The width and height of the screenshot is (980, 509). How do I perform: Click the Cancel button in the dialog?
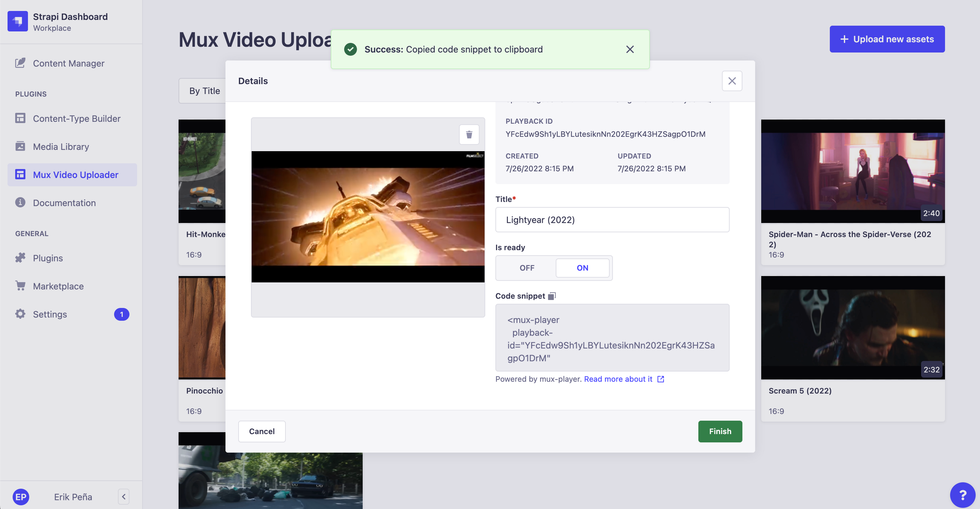(262, 431)
